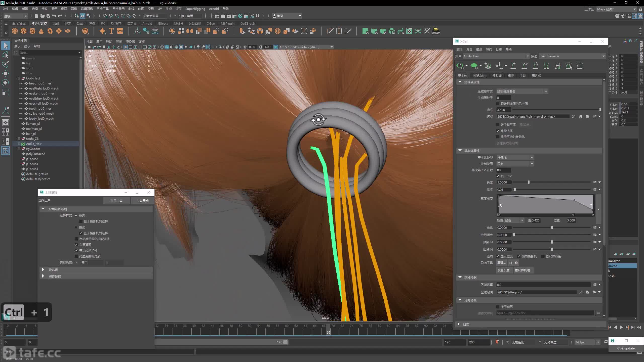Select the Paint Selection tool in toolbox
Image resolution: width=644 pixels, height=362 pixels.
pyautogui.click(x=6, y=64)
